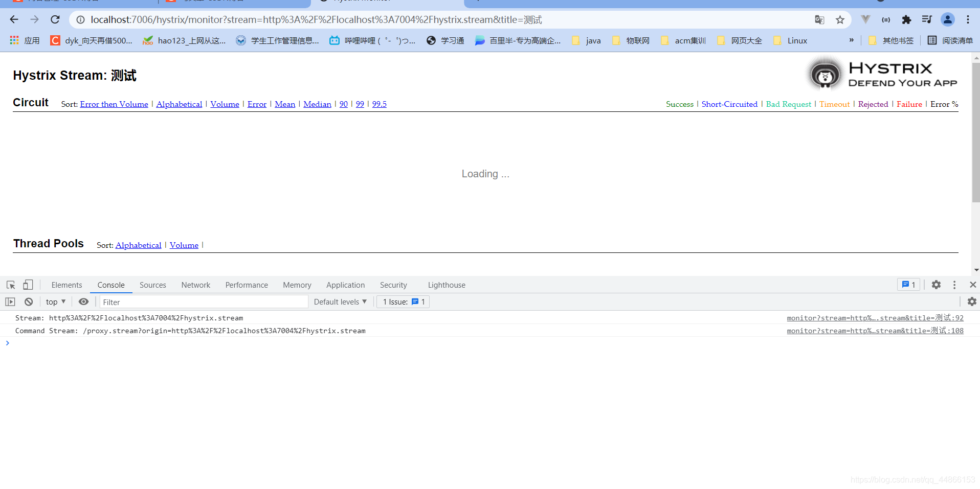Viewport: 980px width, 489px height.
Task: Open the top JavaScript context dropdown
Action: pos(56,302)
